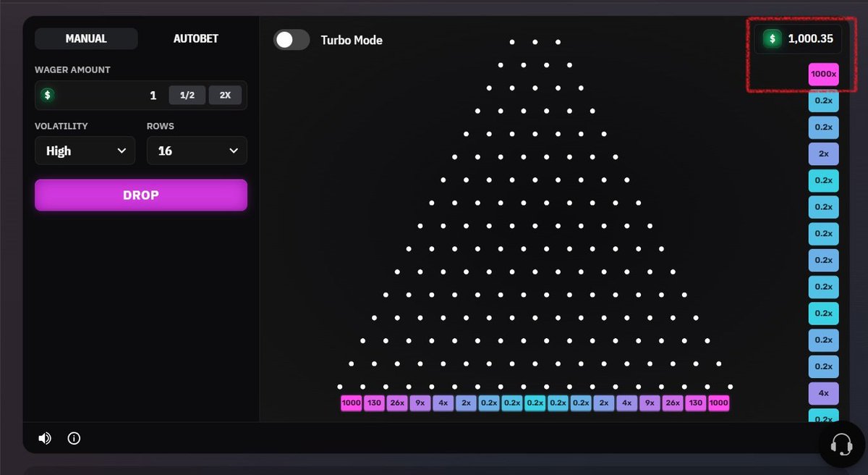Viewport: 868px width, 475px height.
Task: Click the left-side 26x multiplier slot
Action: click(x=397, y=403)
